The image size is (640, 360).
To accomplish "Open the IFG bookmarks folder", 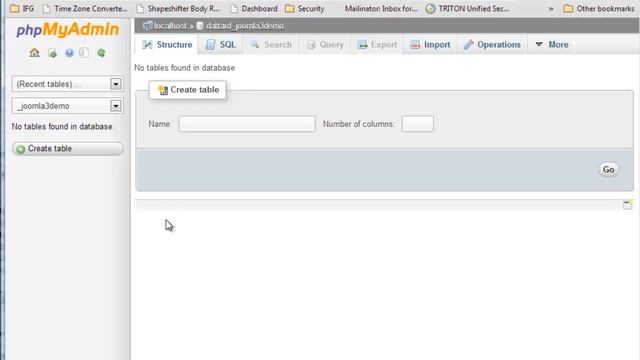I will pos(22,8).
